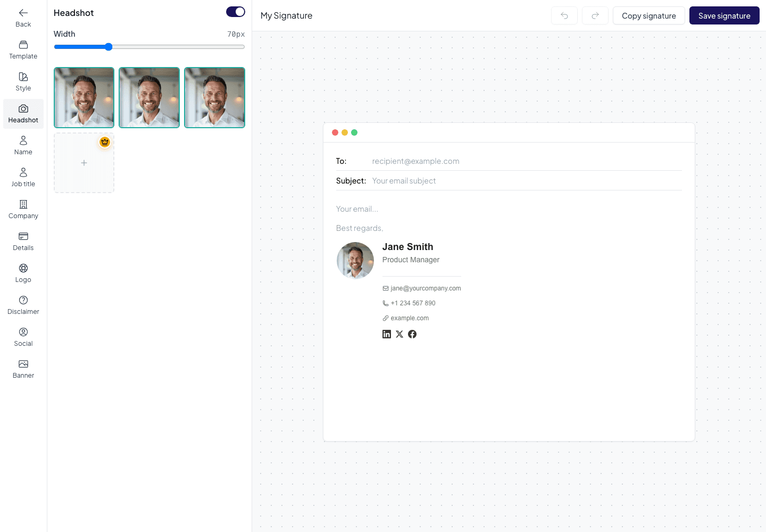Screen dimensions: 766x532
Task: Click the Copy signature button
Action: click(x=649, y=16)
